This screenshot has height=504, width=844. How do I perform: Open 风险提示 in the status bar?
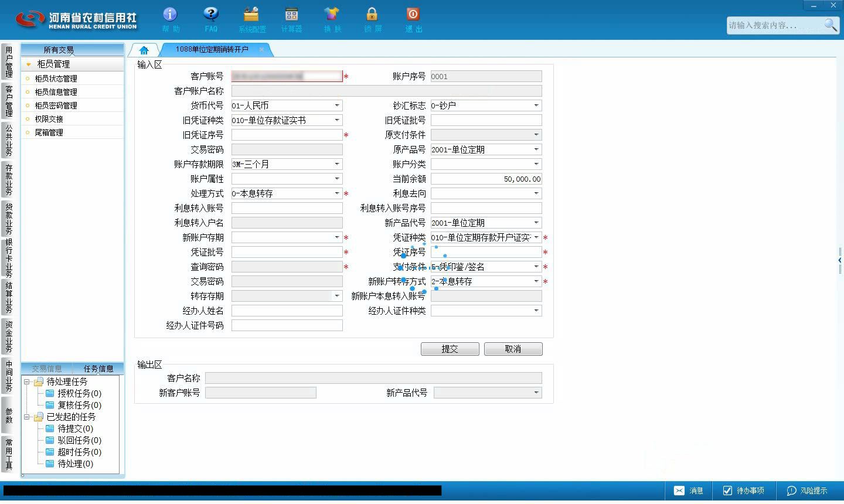click(807, 491)
